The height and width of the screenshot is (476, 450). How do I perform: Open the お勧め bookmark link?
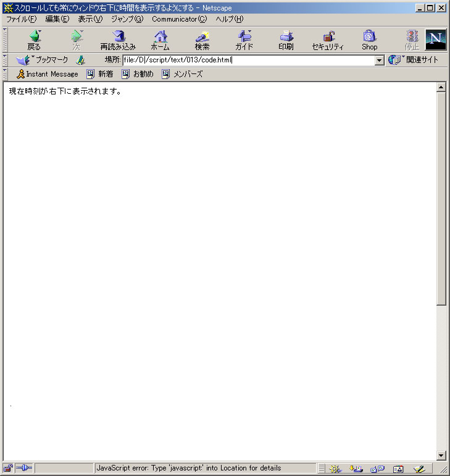point(138,74)
